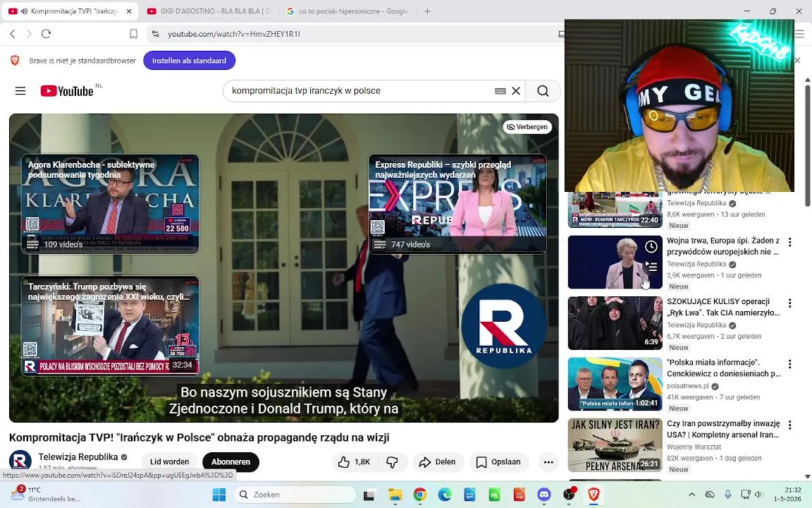Switch to co to pociski hipersoniczne tab
This screenshot has height=508, width=812.
coord(348,11)
